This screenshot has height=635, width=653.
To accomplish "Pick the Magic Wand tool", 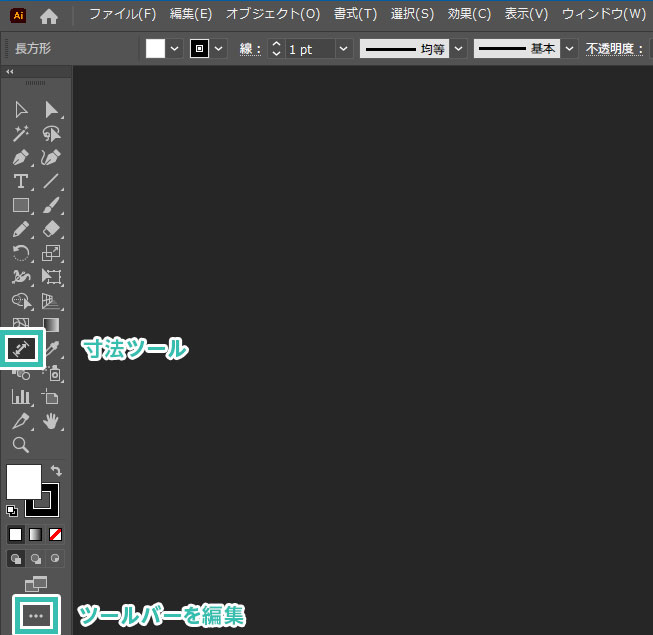I will [21, 134].
